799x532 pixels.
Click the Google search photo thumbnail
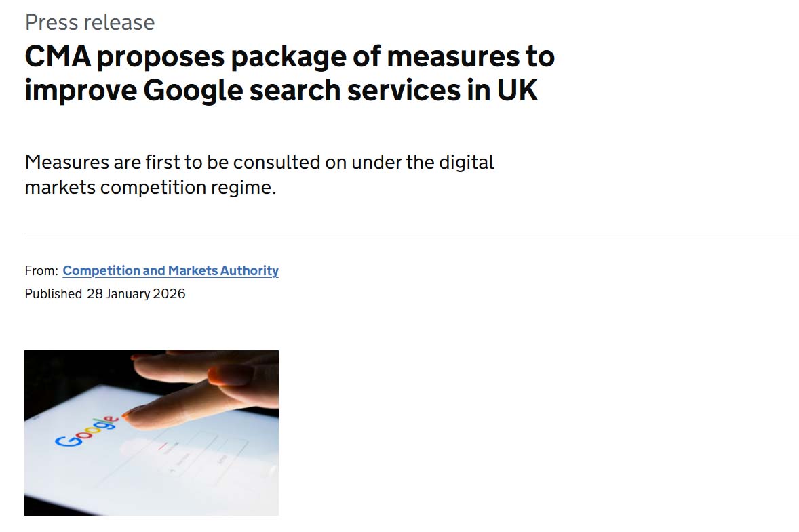click(x=151, y=432)
